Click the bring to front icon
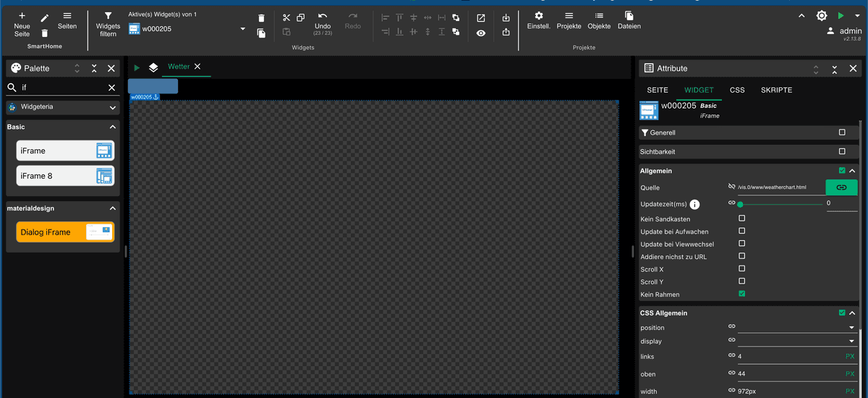Screen dimensions: 868x398 click(x=456, y=17)
